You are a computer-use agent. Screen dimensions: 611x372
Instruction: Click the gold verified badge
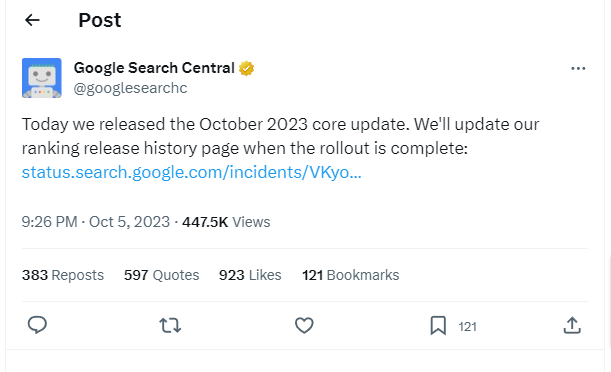click(x=246, y=68)
